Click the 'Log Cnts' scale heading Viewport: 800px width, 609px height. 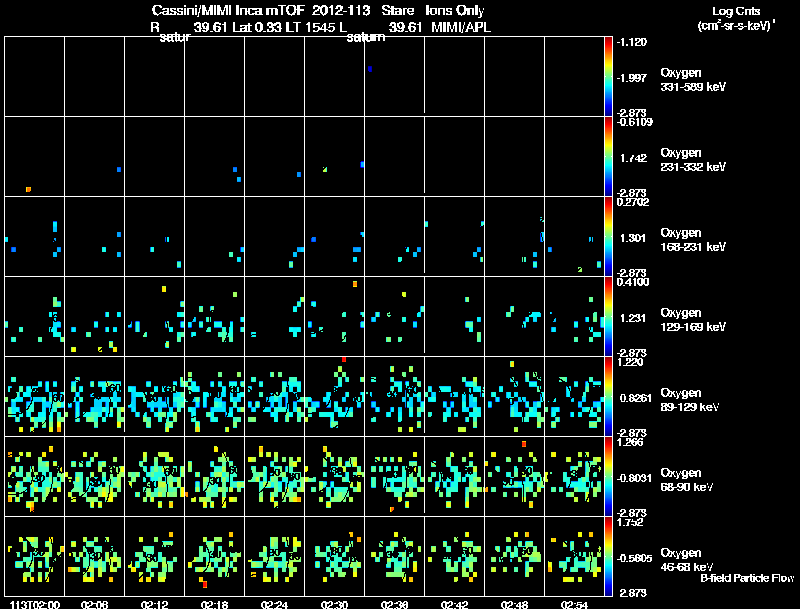pos(736,11)
